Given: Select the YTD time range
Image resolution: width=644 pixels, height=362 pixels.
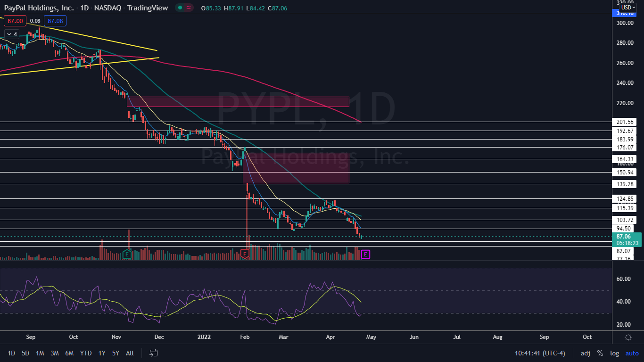Looking at the screenshot, I should tap(86, 353).
